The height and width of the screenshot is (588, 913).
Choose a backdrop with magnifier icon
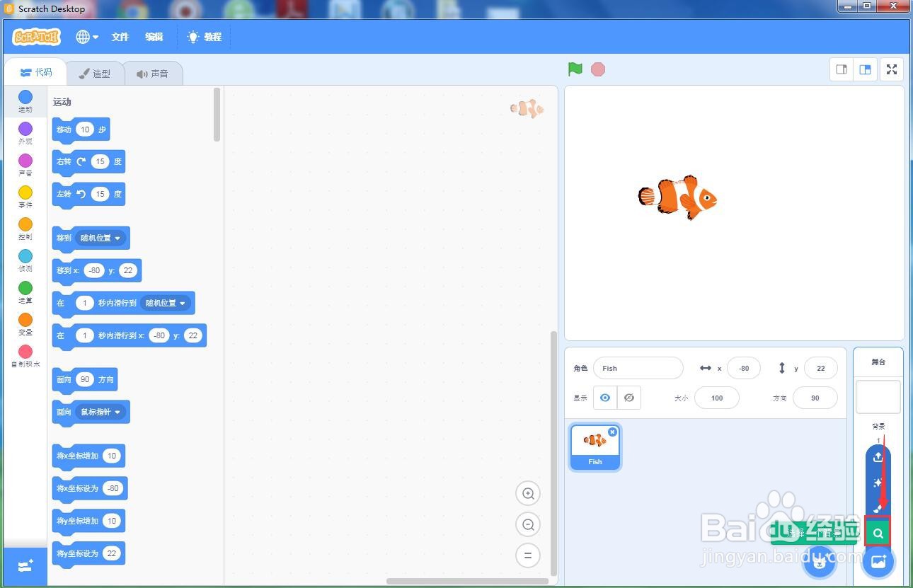tap(878, 534)
